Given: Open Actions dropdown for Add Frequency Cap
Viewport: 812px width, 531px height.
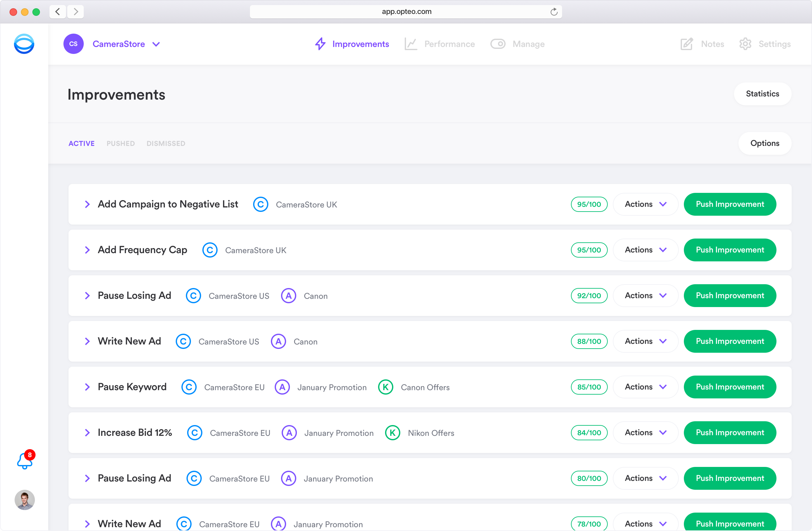Looking at the screenshot, I should pyautogui.click(x=645, y=250).
